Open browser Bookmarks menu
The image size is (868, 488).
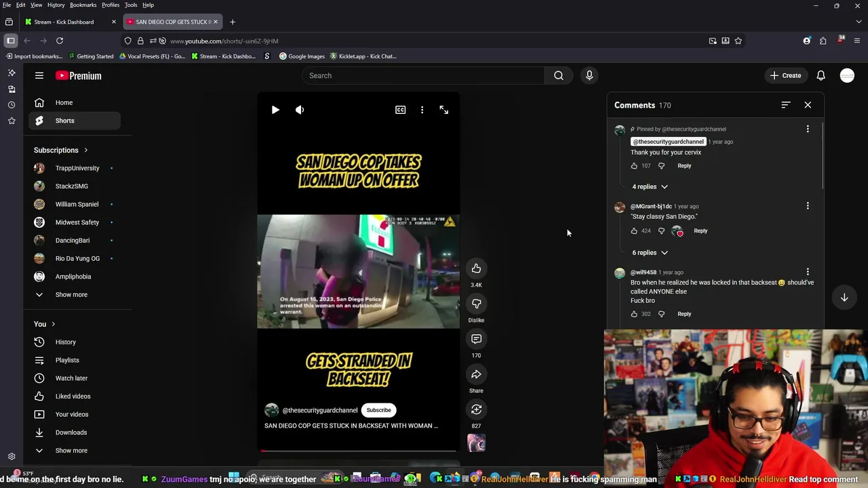[x=83, y=5]
